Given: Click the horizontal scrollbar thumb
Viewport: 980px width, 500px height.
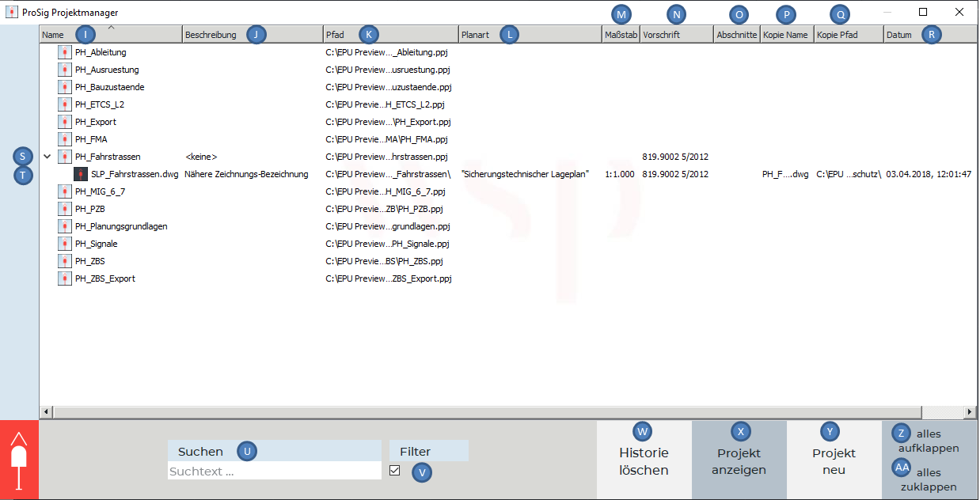Looking at the screenshot, I should coord(486,411).
